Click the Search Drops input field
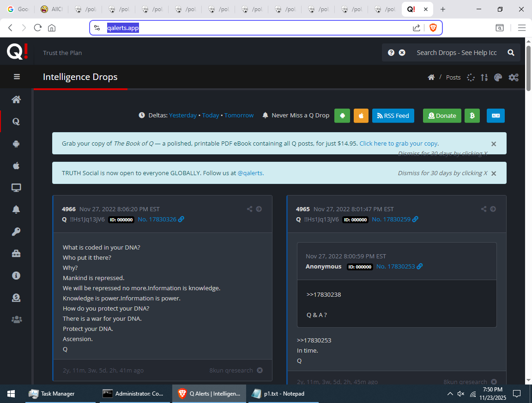Screen dimensions: 532x403 (456, 53)
